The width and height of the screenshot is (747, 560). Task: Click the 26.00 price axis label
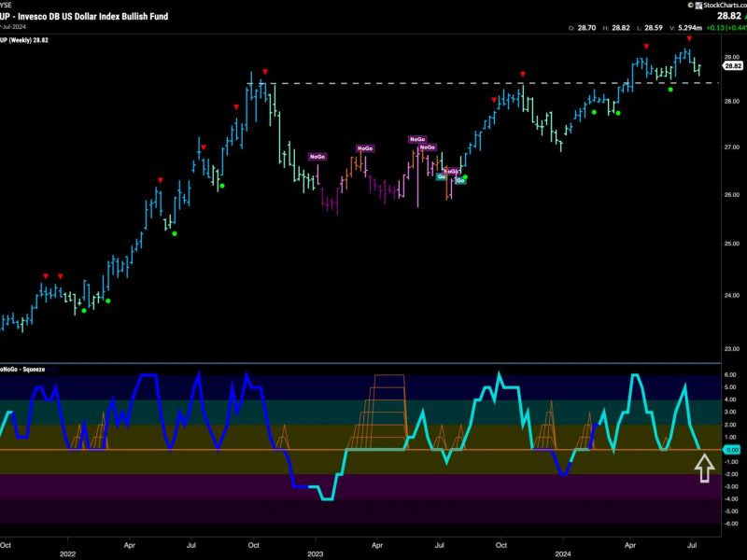(x=732, y=194)
